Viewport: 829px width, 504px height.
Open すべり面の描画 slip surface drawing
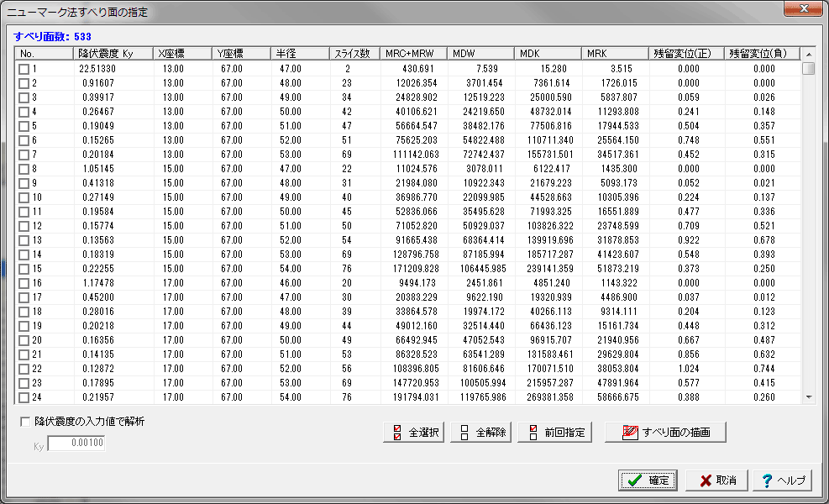tap(665, 432)
